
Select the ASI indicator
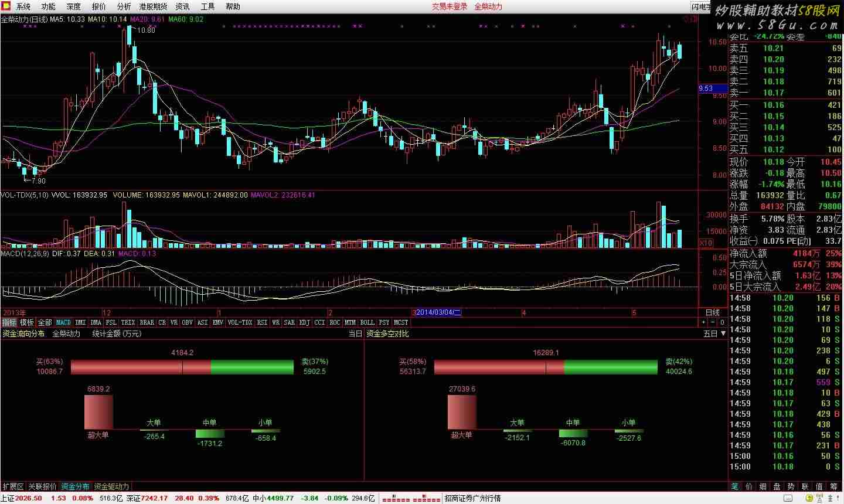(x=203, y=322)
